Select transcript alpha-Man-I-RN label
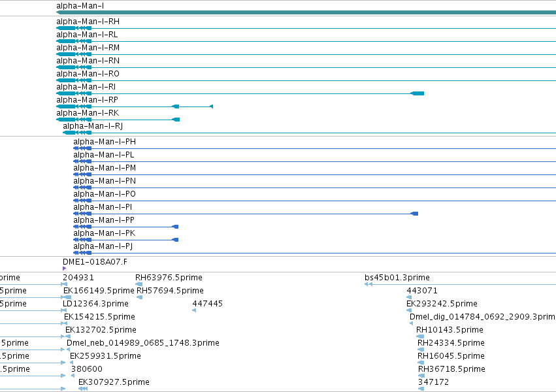The image size is (556, 392). pyautogui.click(x=88, y=61)
